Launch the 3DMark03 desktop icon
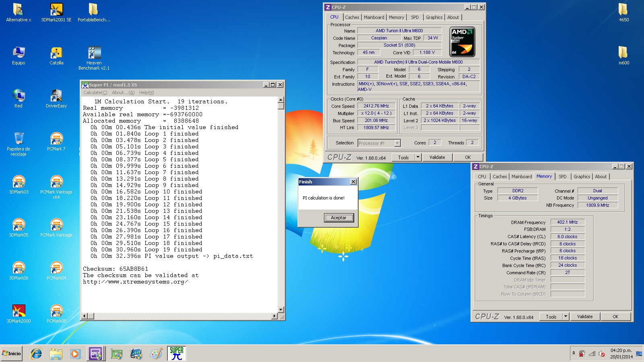The height and width of the screenshot is (362, 644). (x=19, y=185)
